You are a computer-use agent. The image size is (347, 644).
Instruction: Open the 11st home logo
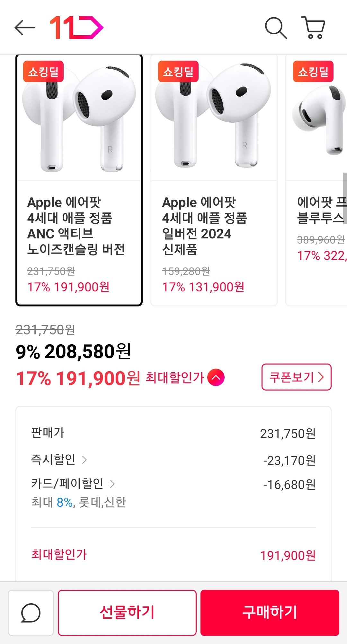[x=76, y=28]
